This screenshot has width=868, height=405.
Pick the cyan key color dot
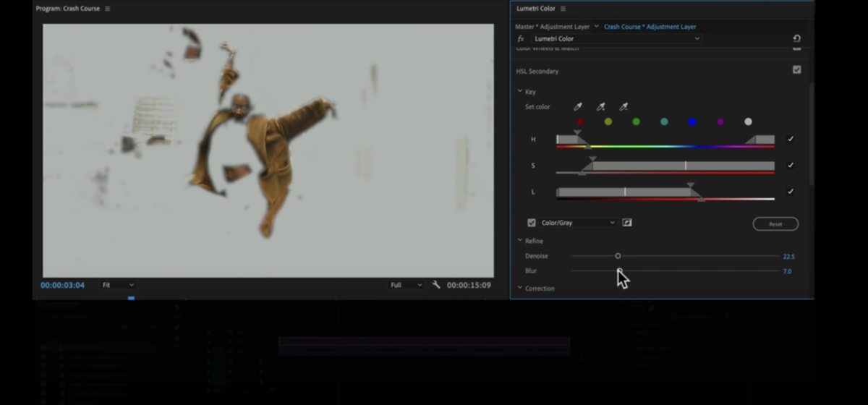click(x=664, y=122)
